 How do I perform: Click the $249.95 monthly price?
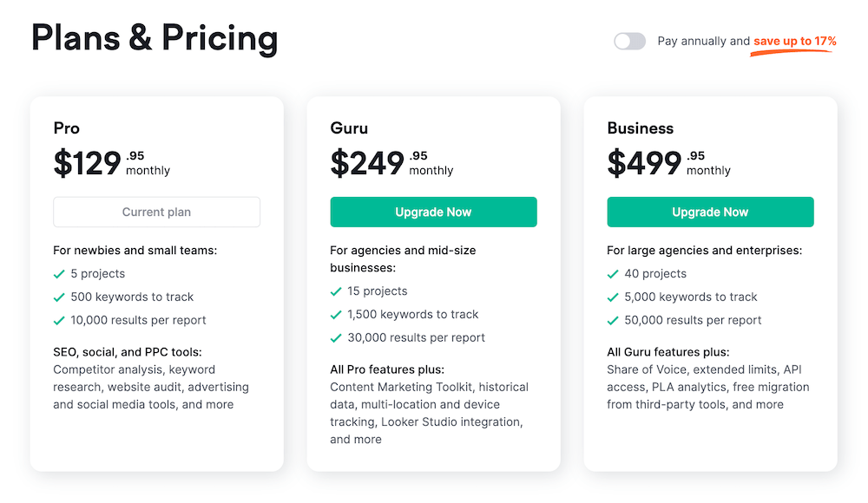tap(391, 163)
